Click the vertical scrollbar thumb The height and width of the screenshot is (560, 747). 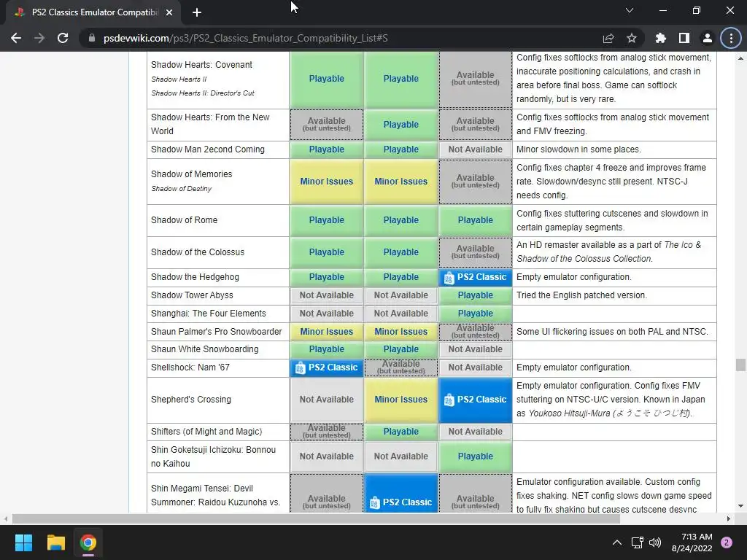pos(740,365)
